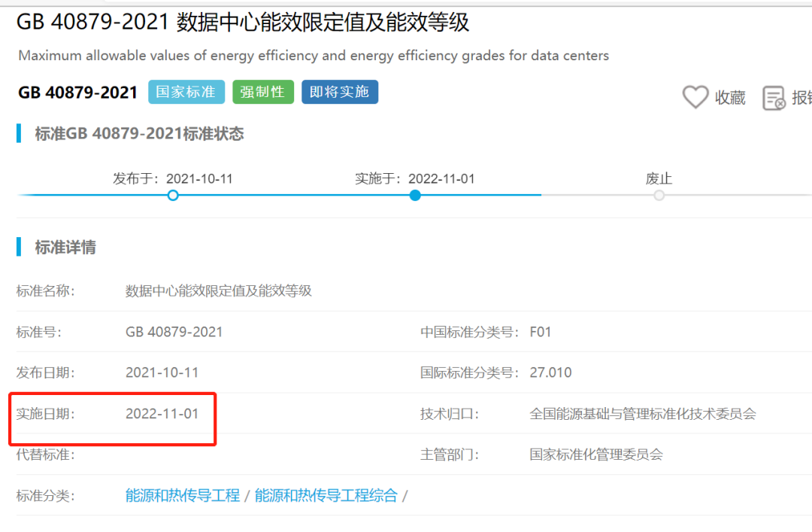
Task: Click the blue 即将实施 tag
Action: [x=339, y=92]
